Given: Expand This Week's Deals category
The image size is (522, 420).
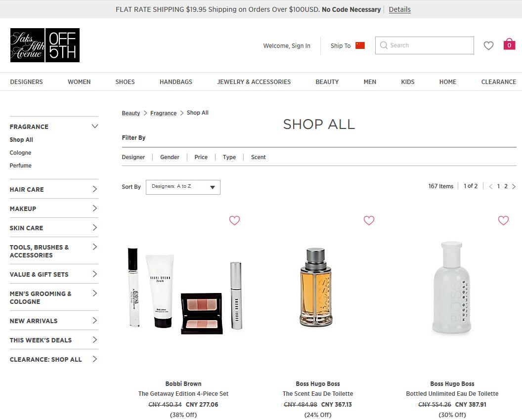Looking at the screenshot, I should point(95,340).
